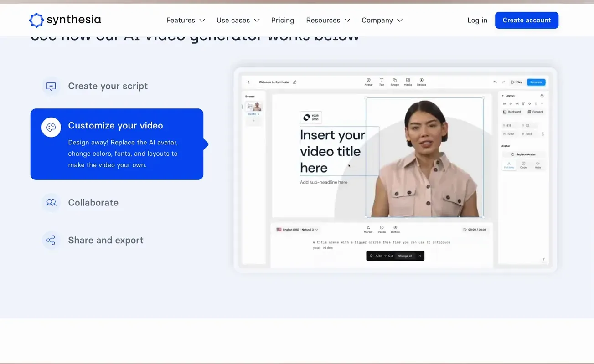Click the Backward layer button
Image resolution: width=594 pixels, height=364 pixels.
tap(512, 112)
